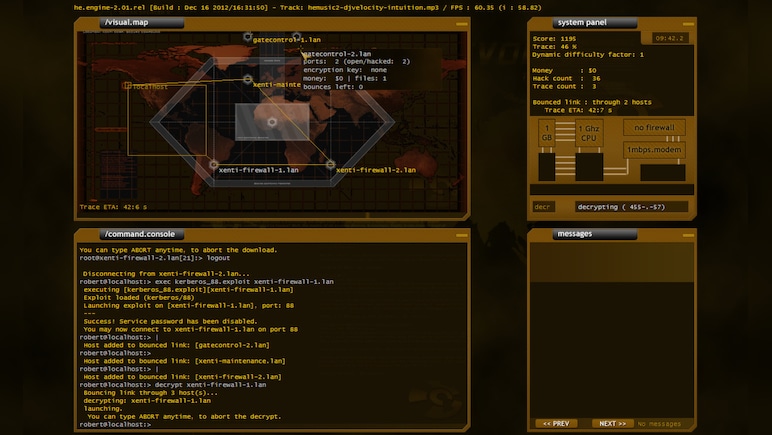This screenshot has height=435, width=772.
Task: Click the 1mbps.modem hardware slot
Action: click(x=654, y=150)
